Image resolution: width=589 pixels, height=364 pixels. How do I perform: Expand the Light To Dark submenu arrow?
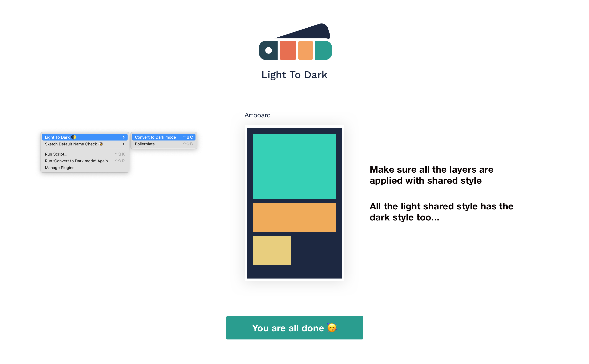124,137
